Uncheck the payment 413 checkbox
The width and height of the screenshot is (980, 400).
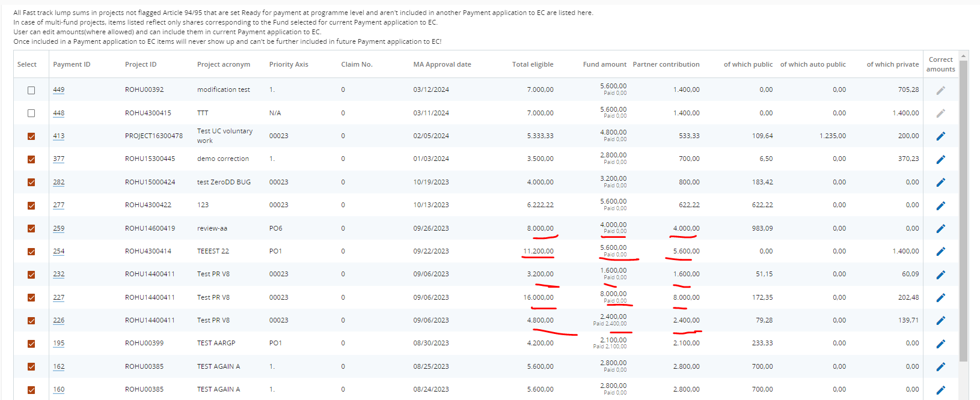31,136
